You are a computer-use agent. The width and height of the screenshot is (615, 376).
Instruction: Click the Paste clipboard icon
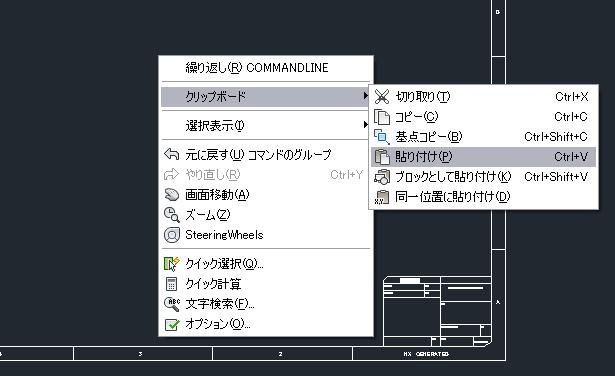[382, 157]
